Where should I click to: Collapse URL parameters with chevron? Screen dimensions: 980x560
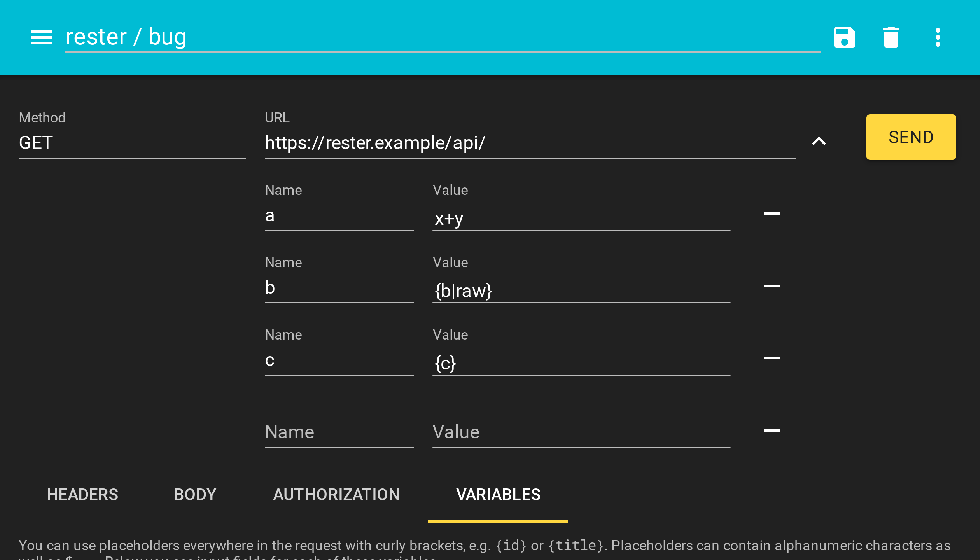[x=819, y=141]
